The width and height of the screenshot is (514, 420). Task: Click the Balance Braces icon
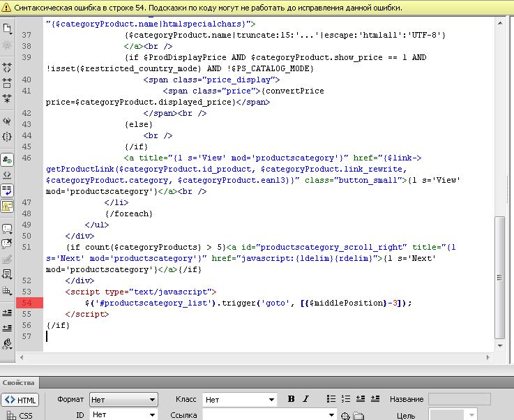click(x=7, y=137)
